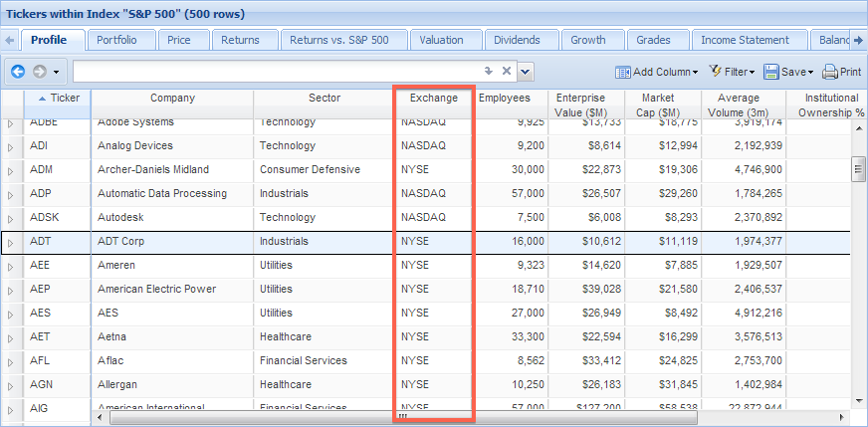Expand the ADM row
868x427 pixels.
(x=11, y=170)
